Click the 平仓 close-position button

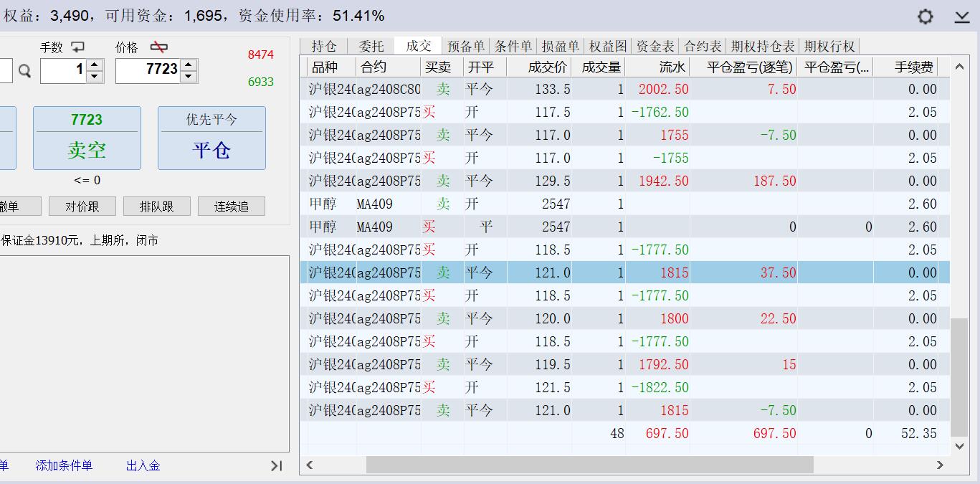click(x=211, y=138)
